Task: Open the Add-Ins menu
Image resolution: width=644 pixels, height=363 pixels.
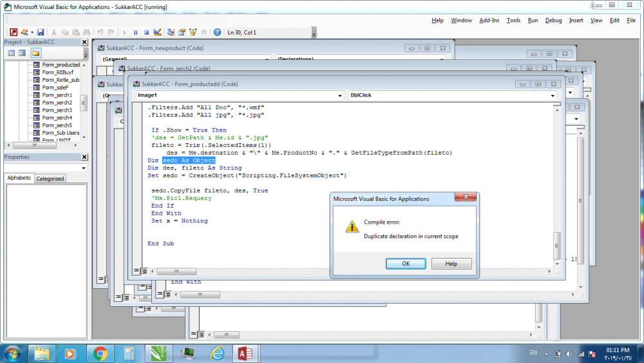Action: click(489, 20)
